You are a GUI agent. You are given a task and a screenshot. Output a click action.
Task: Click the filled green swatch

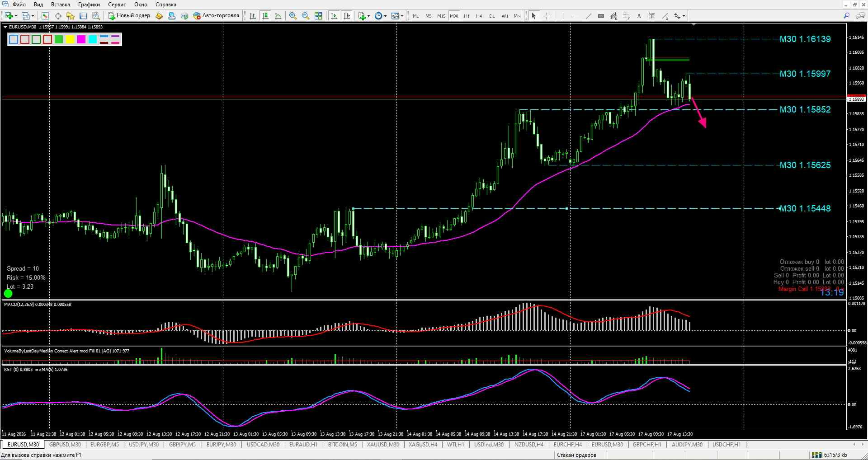click(x=59, y=40)
